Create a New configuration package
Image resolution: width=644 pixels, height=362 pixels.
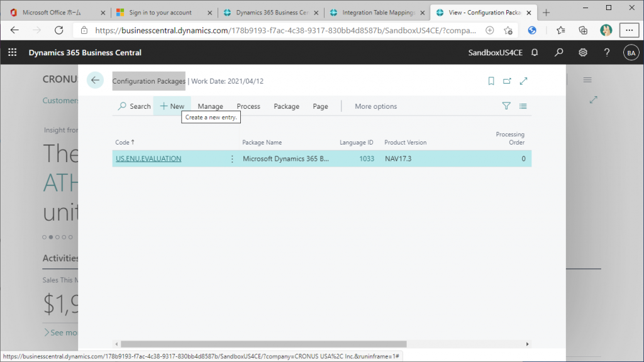[x=172, y=106]
